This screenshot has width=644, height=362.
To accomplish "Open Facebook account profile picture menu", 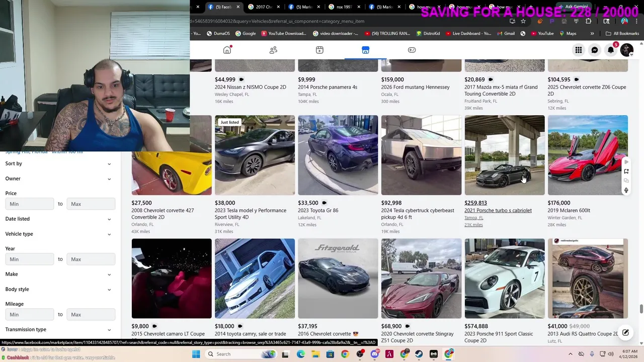I will coord(627,50).
